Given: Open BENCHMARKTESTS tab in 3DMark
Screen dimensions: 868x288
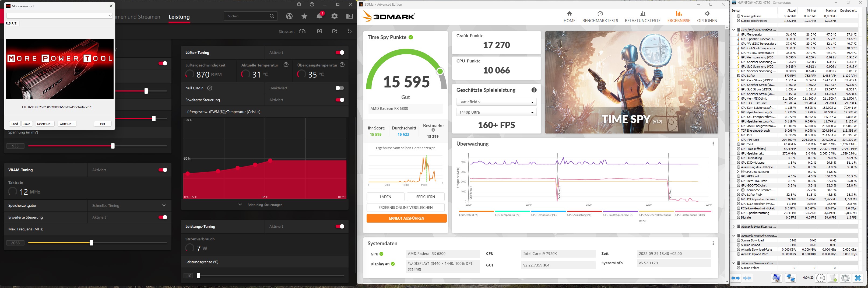Looking at the screenshot, I should (x=600, y=16).
